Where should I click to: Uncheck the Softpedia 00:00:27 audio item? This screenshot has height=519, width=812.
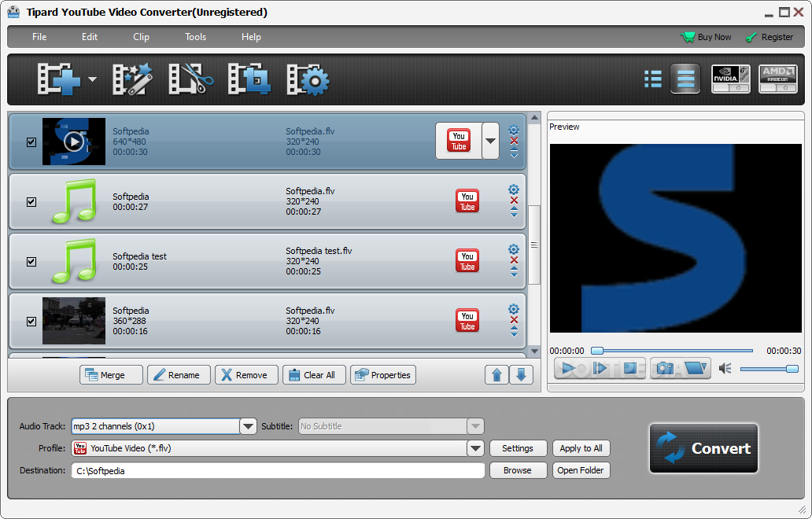point(31,202)
